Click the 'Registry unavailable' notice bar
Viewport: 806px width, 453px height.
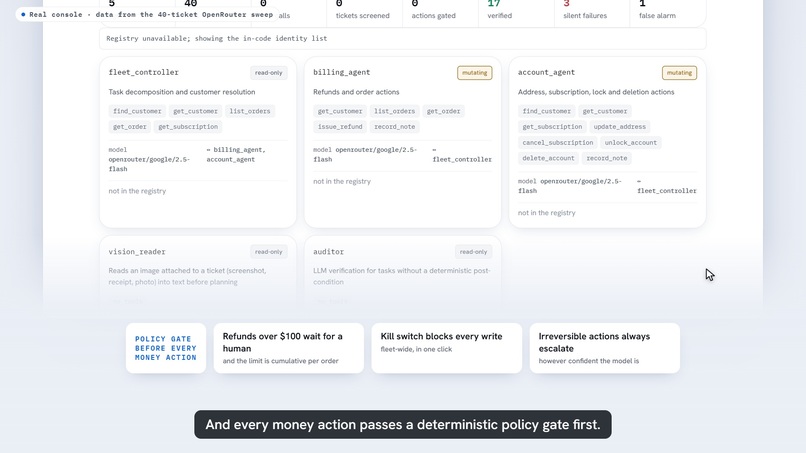point(402,39)
